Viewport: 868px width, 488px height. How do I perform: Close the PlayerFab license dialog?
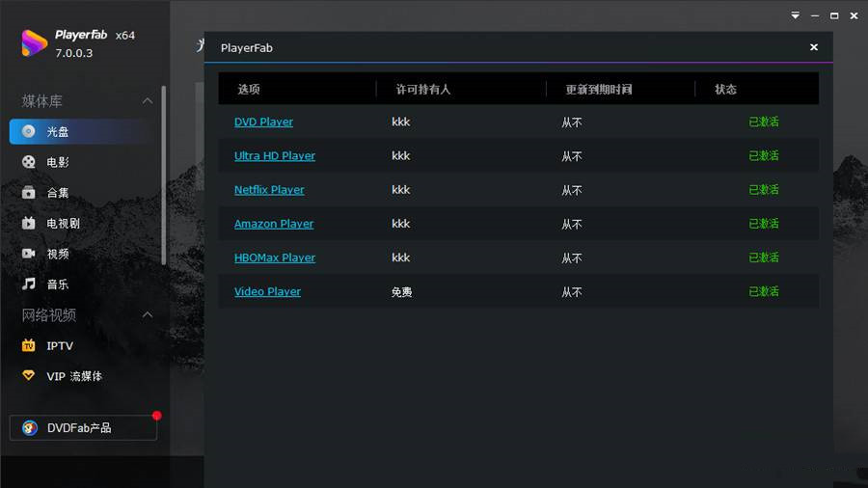pyautogui.click(x=814, y=47)
